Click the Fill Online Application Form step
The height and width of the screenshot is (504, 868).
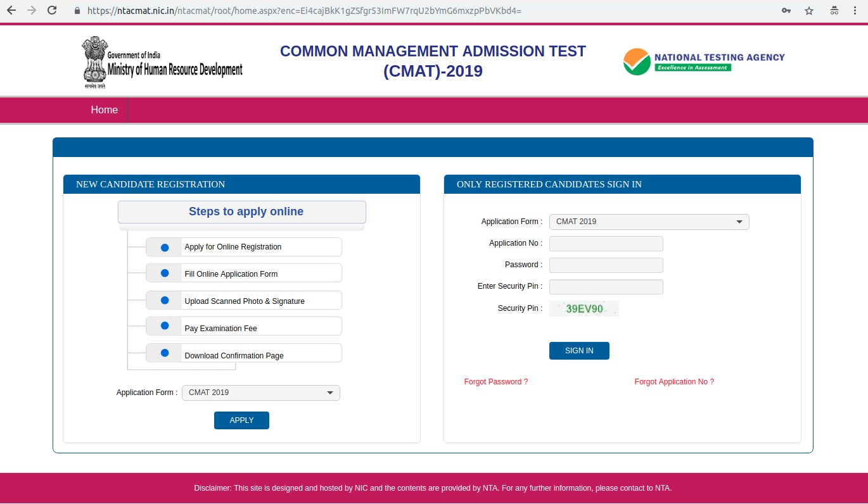[244, 273]
